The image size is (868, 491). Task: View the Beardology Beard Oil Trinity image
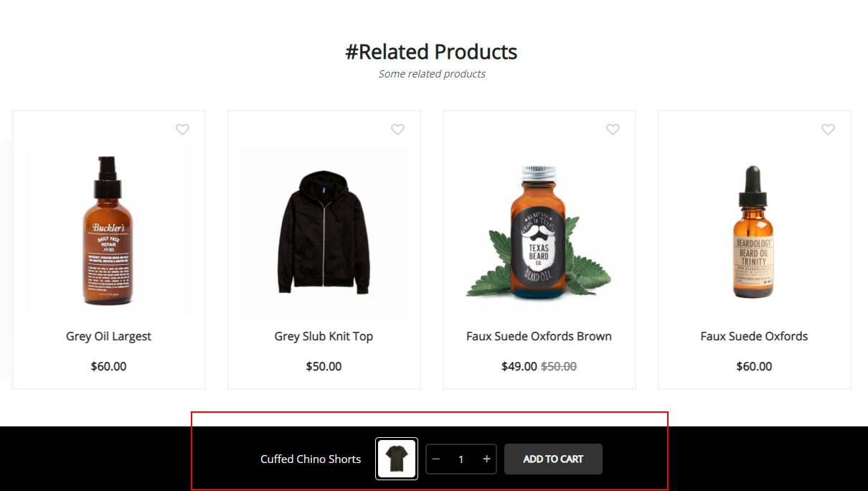[x=754, y=231]
